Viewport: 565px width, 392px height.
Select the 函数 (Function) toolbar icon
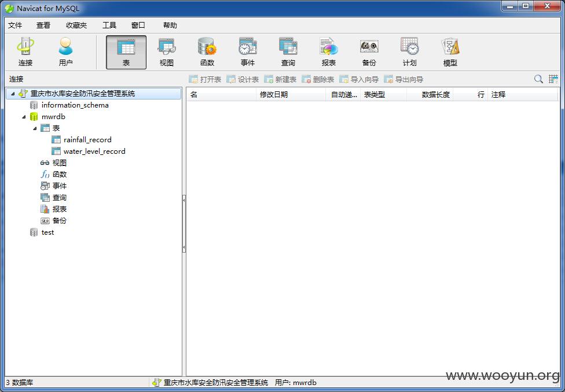coord(207,52)
